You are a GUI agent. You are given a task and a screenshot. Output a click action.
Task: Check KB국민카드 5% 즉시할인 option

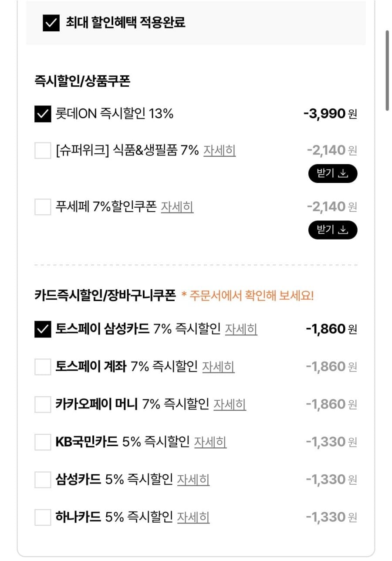(x=43, y=443)
